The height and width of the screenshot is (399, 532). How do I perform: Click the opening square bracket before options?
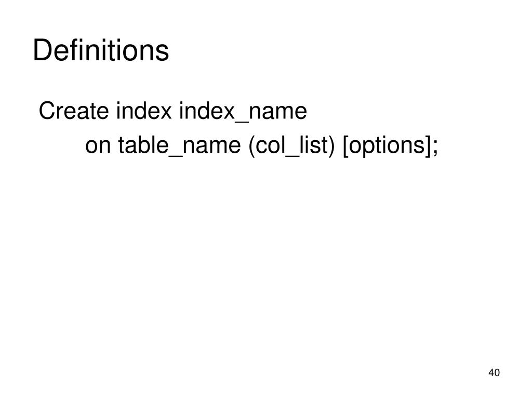pos(346,147)
